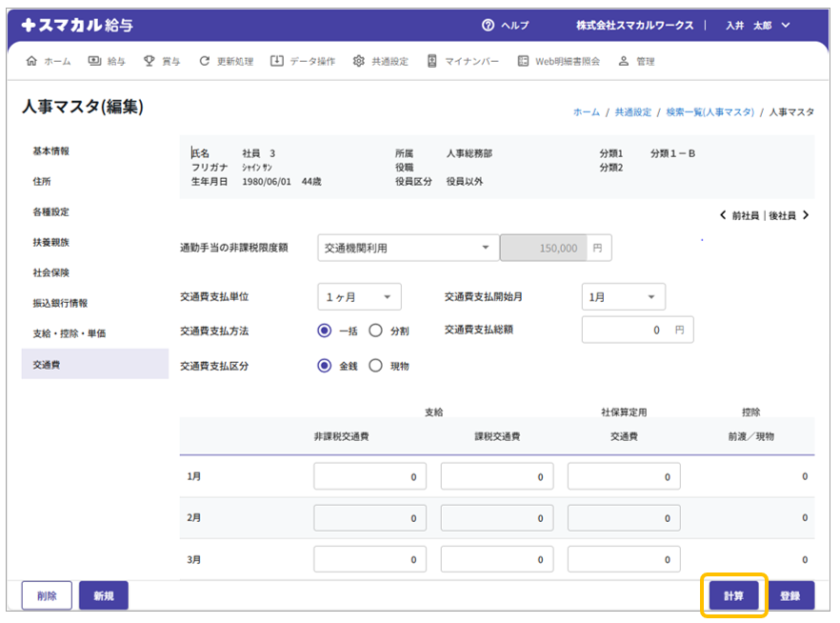Click the help question mark icon

point(489,26)
